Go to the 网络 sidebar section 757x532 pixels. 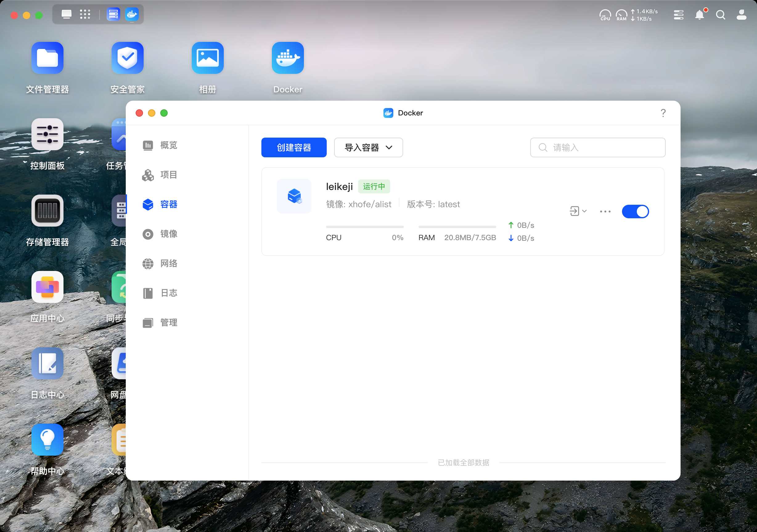point(168,263)
